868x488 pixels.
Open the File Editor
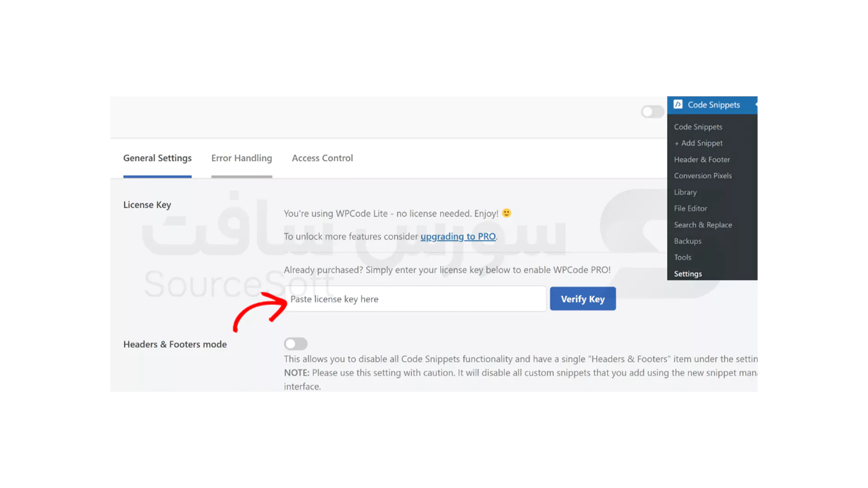pos(690,208)
